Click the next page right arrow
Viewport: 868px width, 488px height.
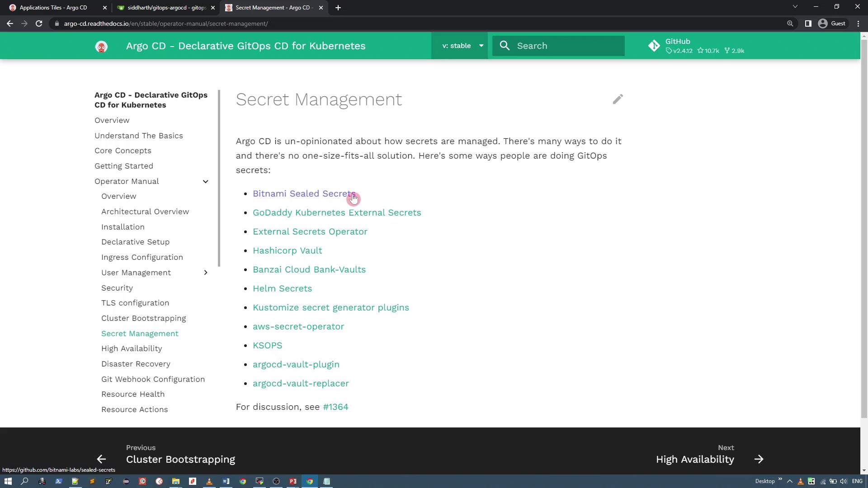point(759,459)
